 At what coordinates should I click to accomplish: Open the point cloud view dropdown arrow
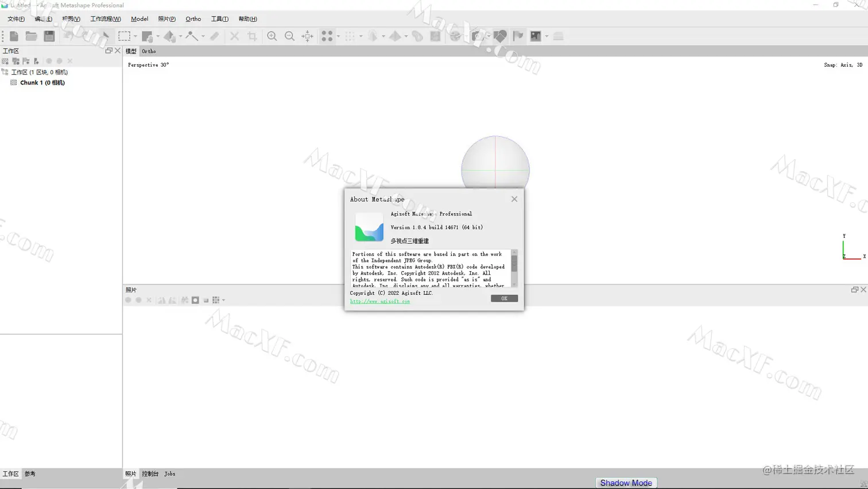coord(338,36)
